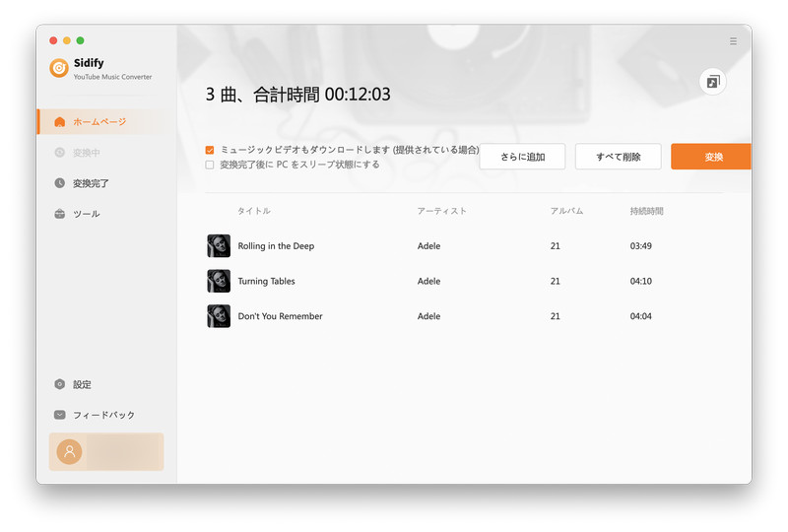Screen dimensions: 788x532
Task: Click the converting icon beside 変換中
Action: pyautogui.click(x=60, y=153)
